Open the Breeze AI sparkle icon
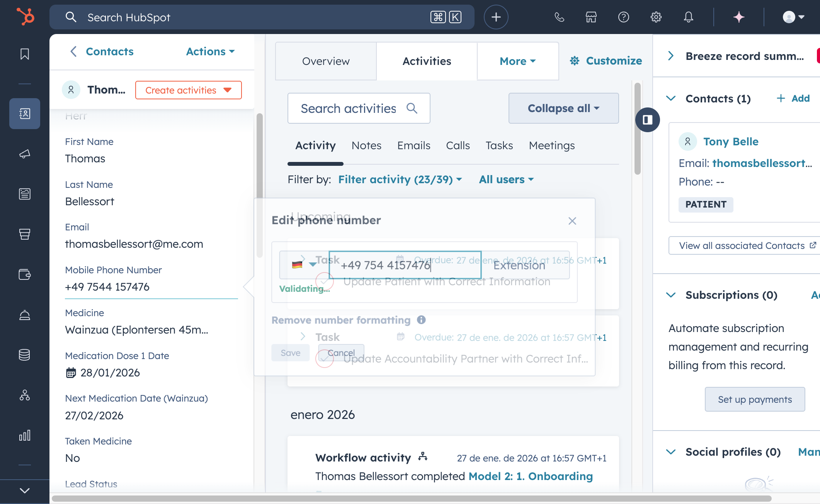The height and width of the screenshot is (504, 820). pyautogui.click(x=739, y=17)
